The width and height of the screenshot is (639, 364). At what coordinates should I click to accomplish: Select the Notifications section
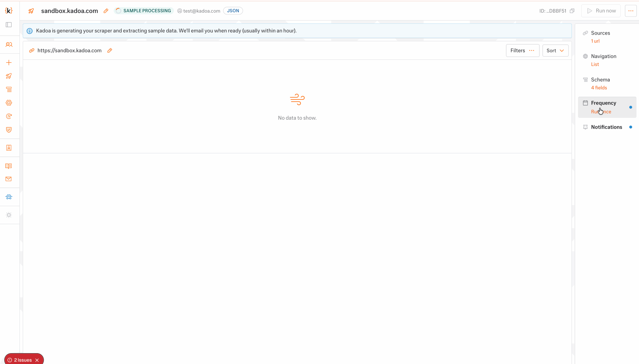click(607, 127)
